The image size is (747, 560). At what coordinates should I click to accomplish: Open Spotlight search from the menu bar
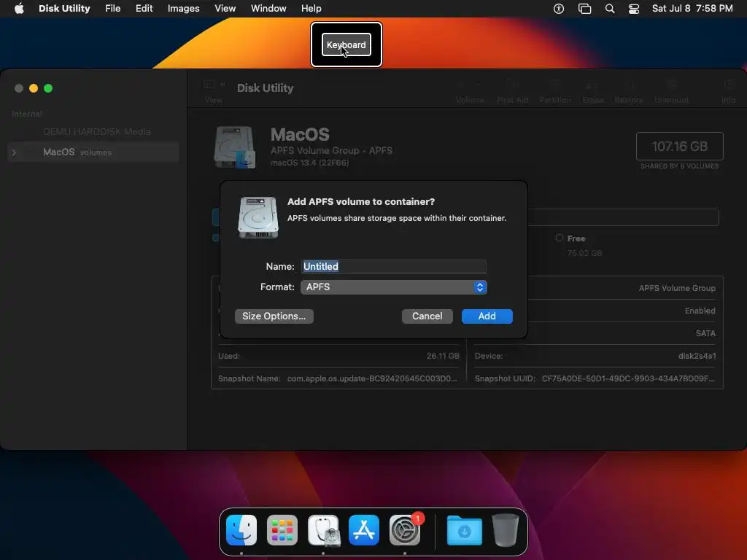coord(610,9)
